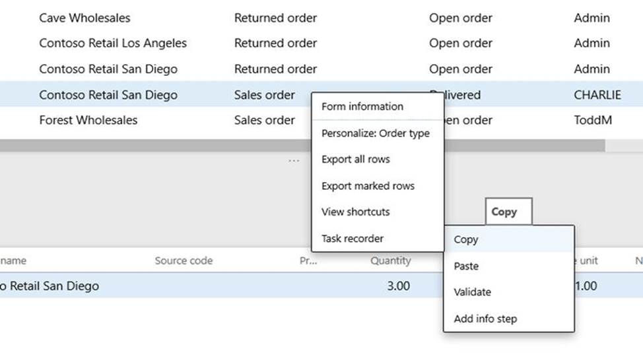Select Export all rows
Screen dimensions: 643x364
pos(355,160)
